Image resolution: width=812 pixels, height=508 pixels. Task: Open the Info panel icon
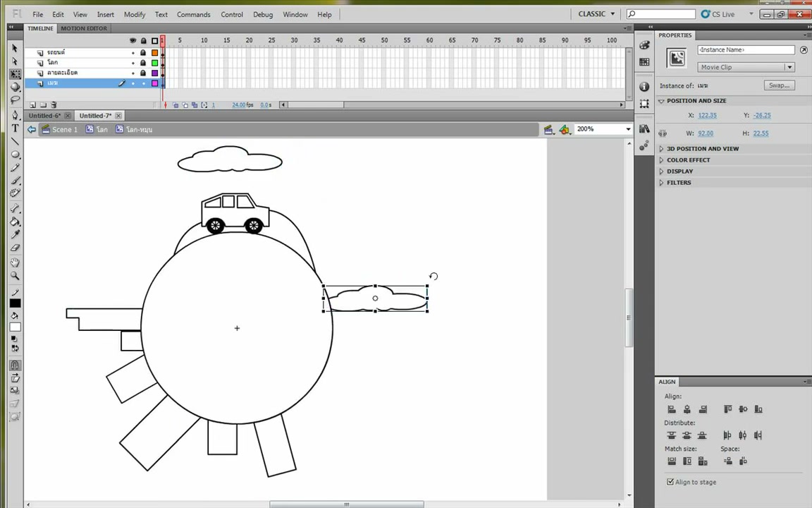coord(644,87)
